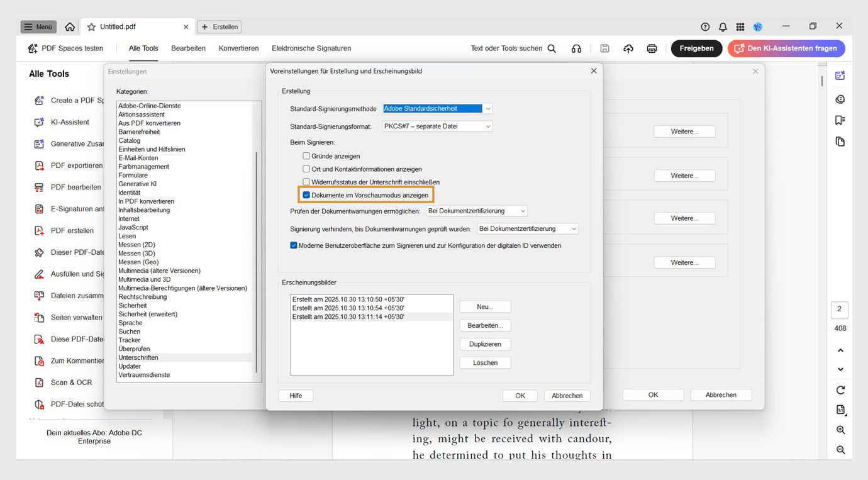Open the Menü button
The height and width of the screenshot is (480, 868).
38,27
